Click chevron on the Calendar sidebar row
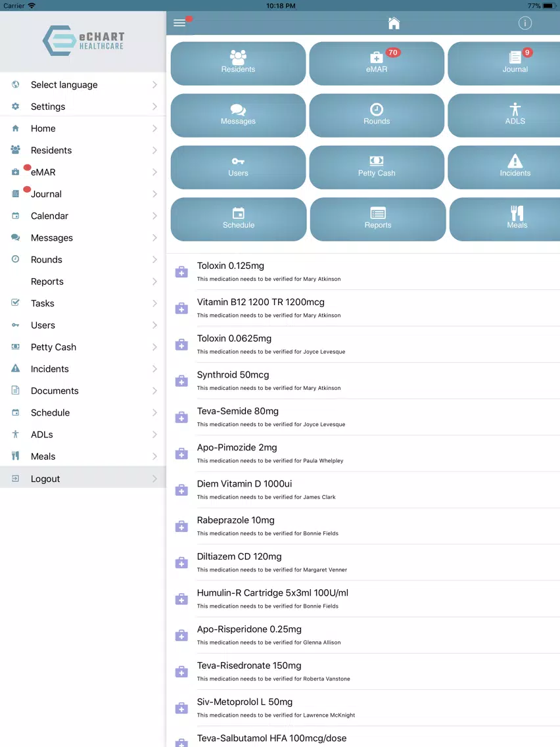Image resolution: width=560 pixels, height=747 pixels. coord(154,216)
